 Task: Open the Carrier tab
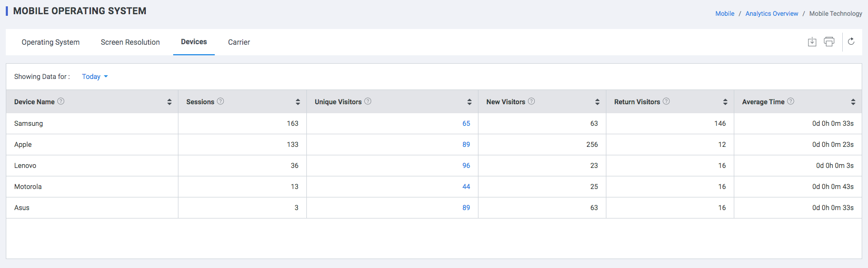point(239,42)
